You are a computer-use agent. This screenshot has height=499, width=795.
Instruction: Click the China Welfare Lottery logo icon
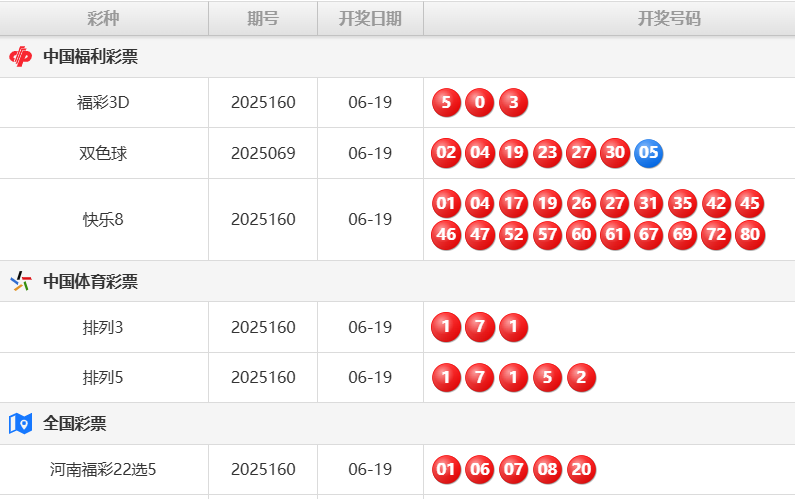click(x=20, y=57)
